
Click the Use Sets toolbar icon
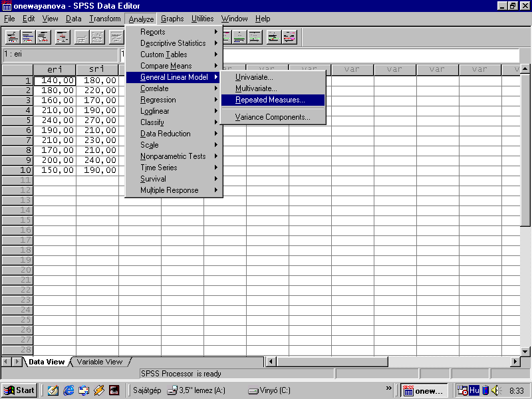(290, 37)
